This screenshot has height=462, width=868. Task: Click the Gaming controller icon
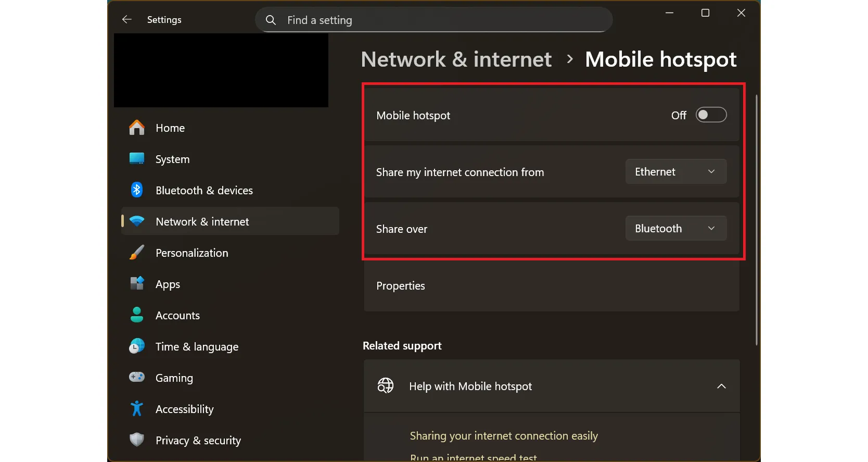click(137, 377)
